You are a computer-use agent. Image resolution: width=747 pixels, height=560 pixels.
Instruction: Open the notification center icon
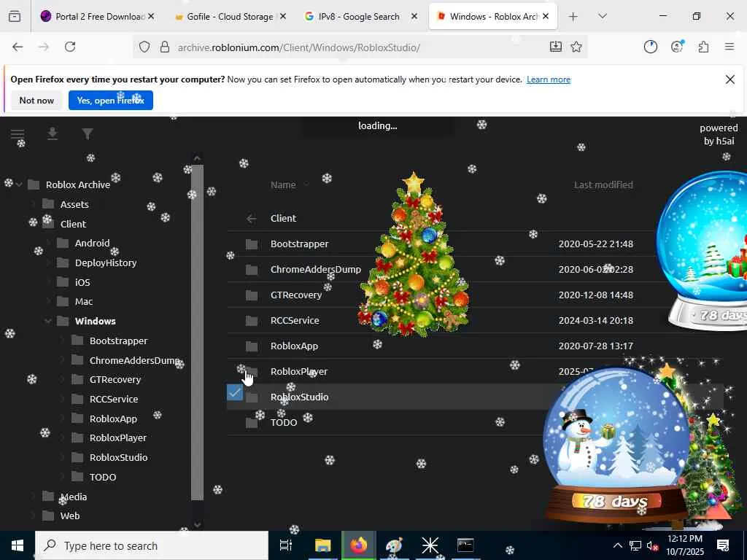723,545
